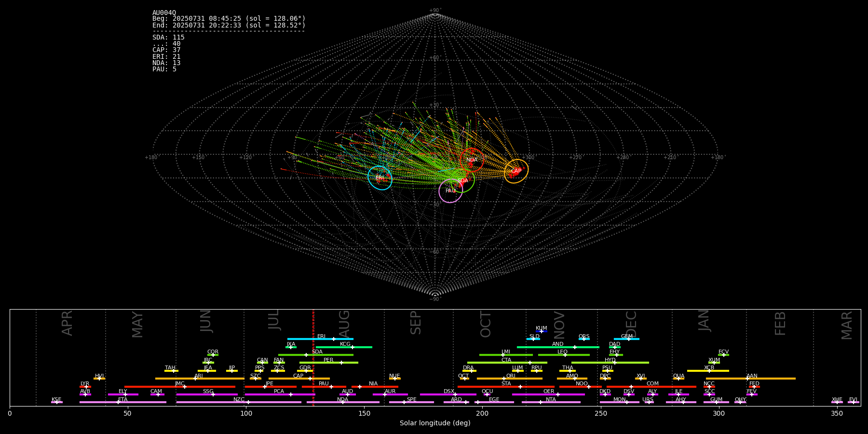
Task: Click the 'SDA: 115' count in legend
Action: (168, 37)
